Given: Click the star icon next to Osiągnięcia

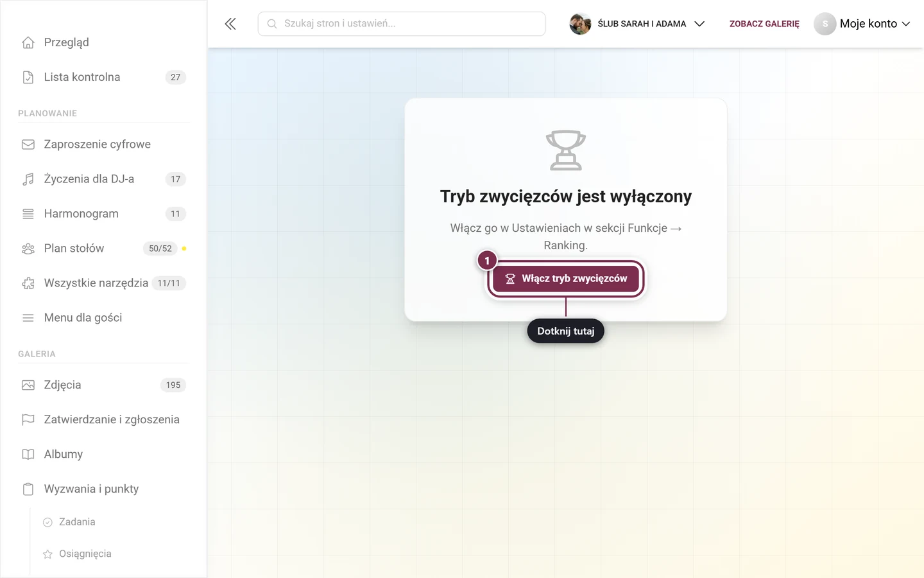Looking at the screenshot, I should click(47, 554).
